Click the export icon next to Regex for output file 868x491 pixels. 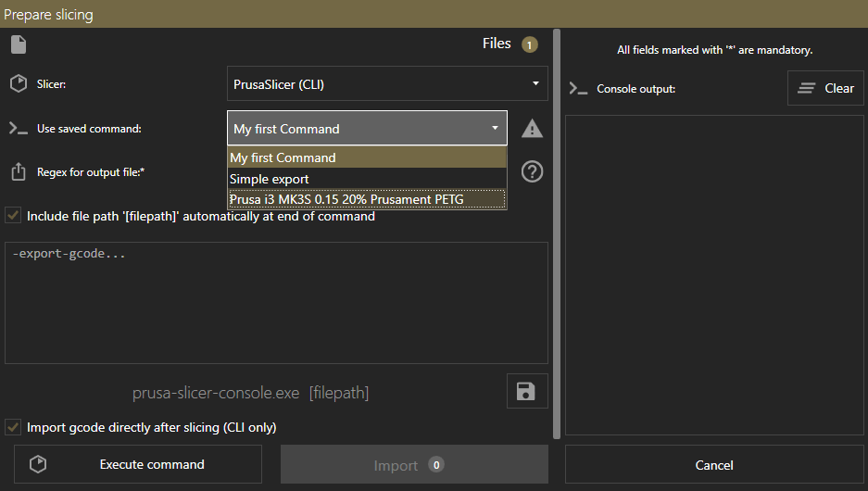pos(19,171)
